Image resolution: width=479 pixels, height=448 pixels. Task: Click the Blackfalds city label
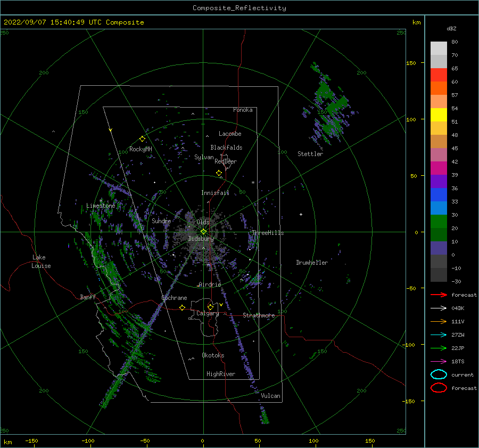coord(226,148)
